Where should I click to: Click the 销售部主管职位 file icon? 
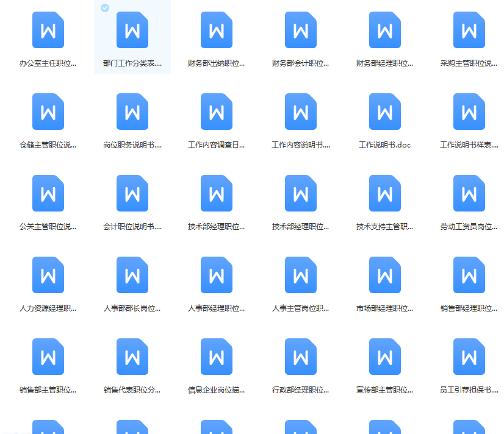tap(48, 357)
